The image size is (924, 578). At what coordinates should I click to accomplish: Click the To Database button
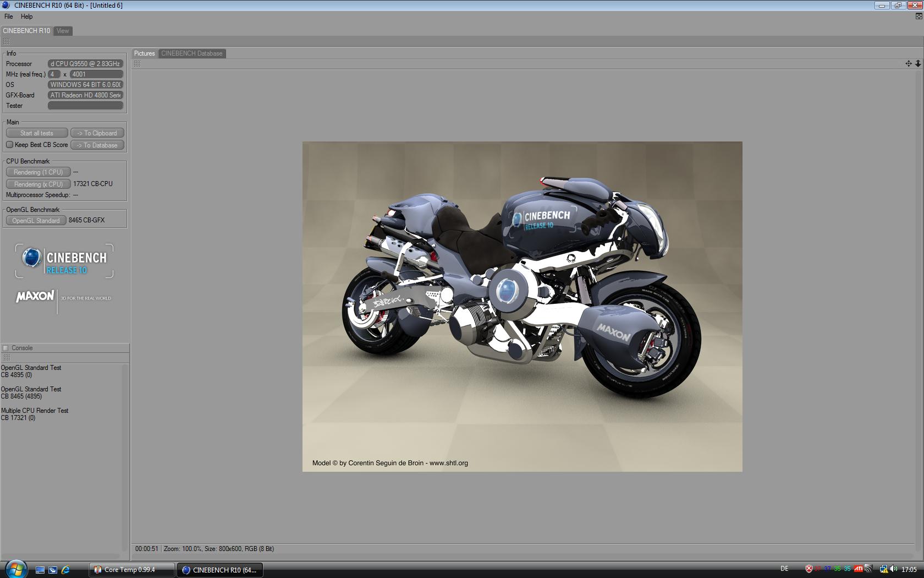(97, 145)
